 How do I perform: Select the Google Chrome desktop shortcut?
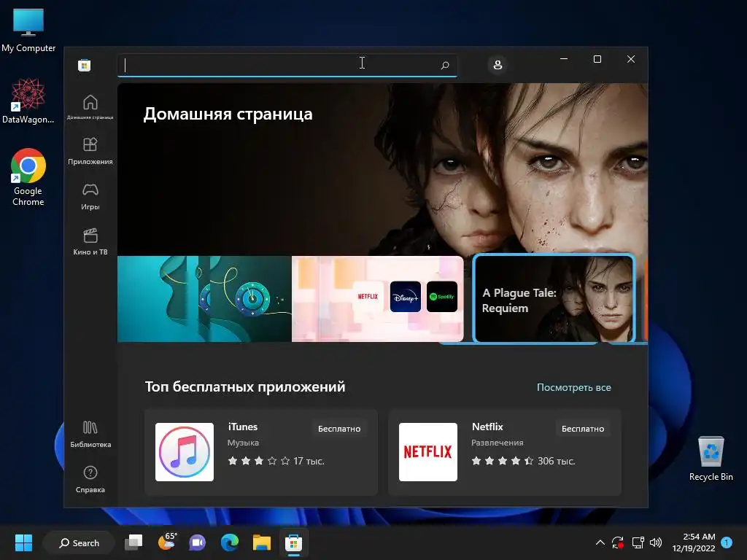28,177
